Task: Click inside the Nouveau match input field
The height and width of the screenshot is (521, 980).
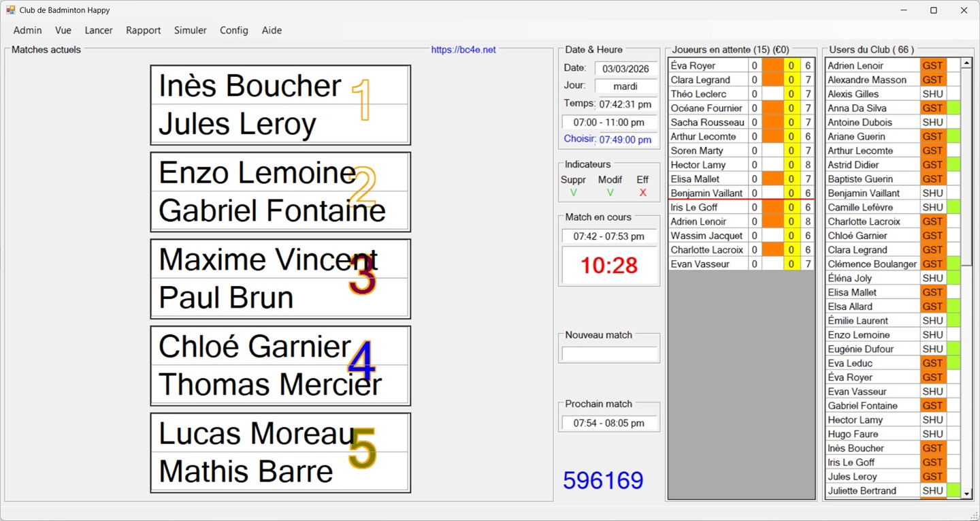Action: 608,354
